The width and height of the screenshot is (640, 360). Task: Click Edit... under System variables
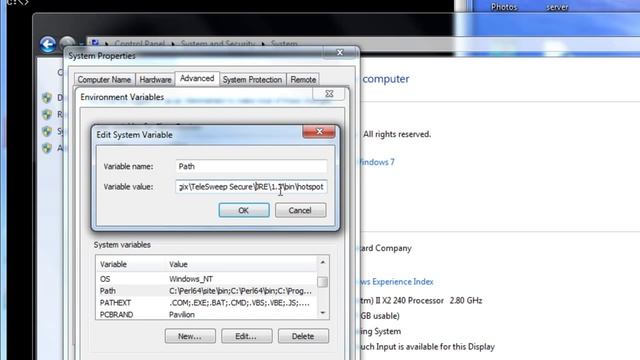(x=247, y=336)
